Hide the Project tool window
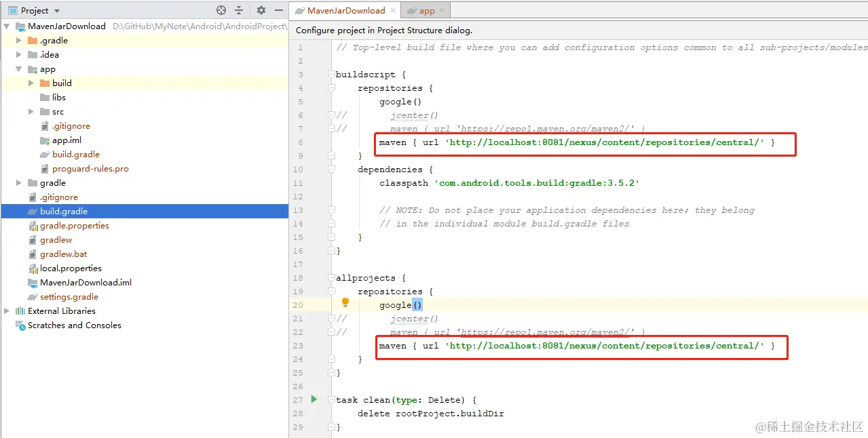 [279, 10]
